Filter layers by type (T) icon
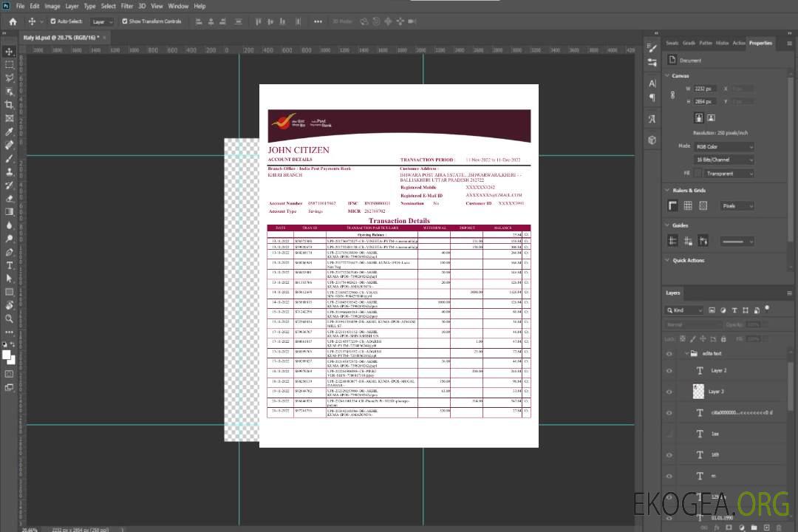 tap(734, 310)
